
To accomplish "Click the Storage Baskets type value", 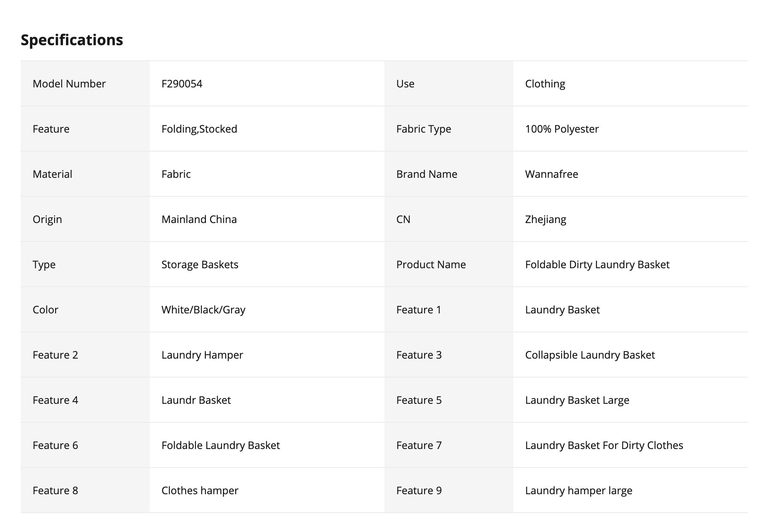I will coord(200,265).
